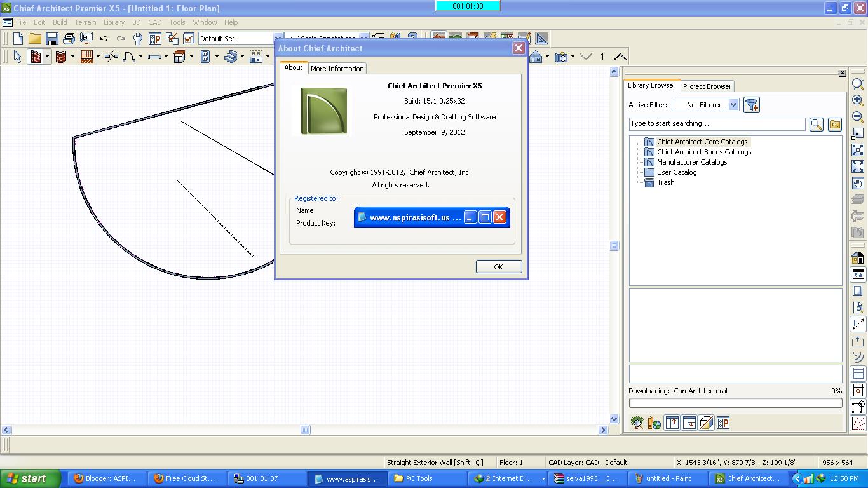Activate the Straight Exterior Wall tool
The height and width of the screenshot is (488, 868).
36,57
